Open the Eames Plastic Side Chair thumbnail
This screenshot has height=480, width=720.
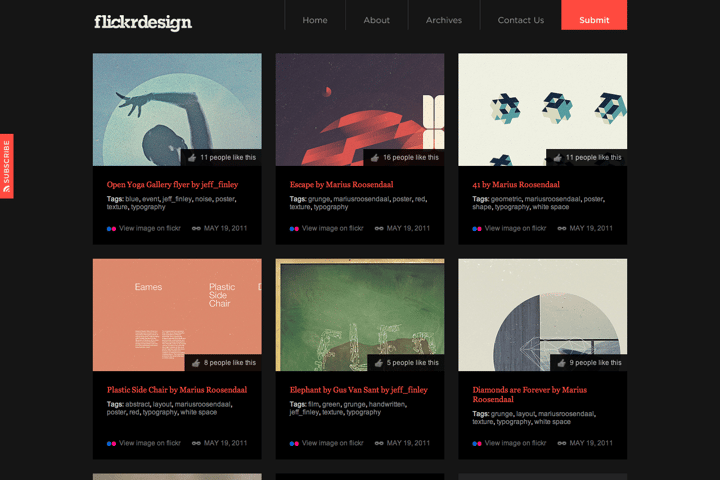[177, 315]
